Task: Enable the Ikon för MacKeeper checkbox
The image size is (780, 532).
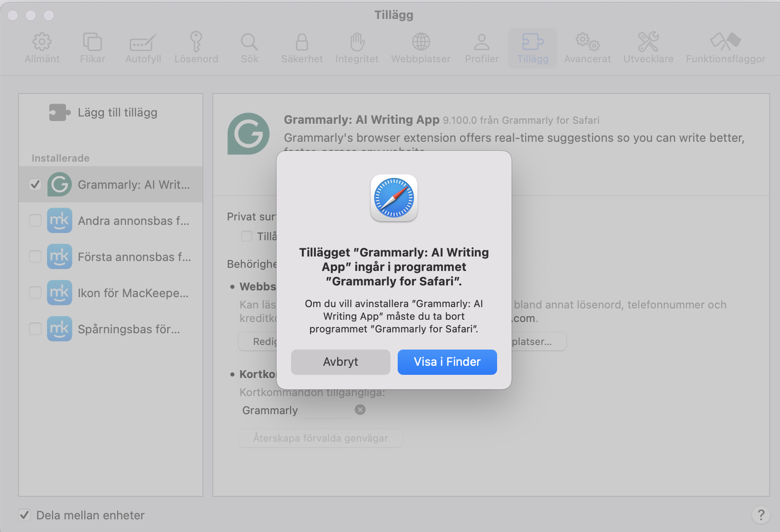Action: click(35, 293)
